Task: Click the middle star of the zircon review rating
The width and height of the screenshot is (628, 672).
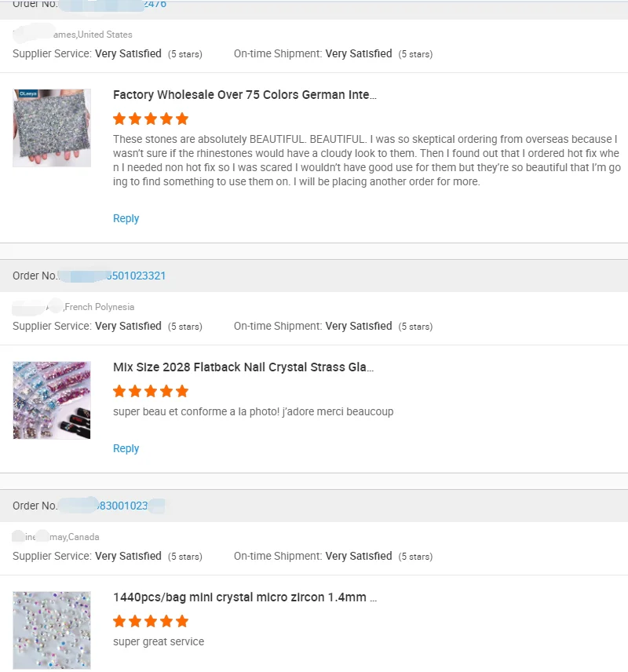Action: pyautogui.click(x=151, y=620)
